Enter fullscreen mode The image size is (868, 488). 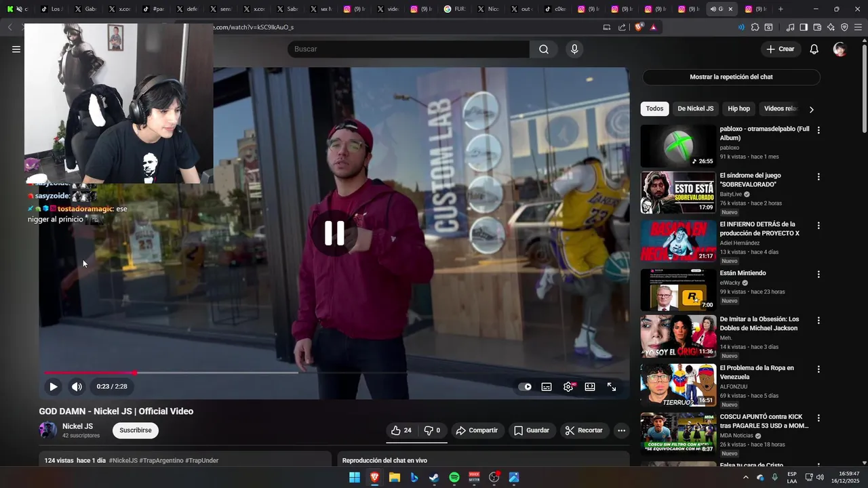[x=612, y=386]
